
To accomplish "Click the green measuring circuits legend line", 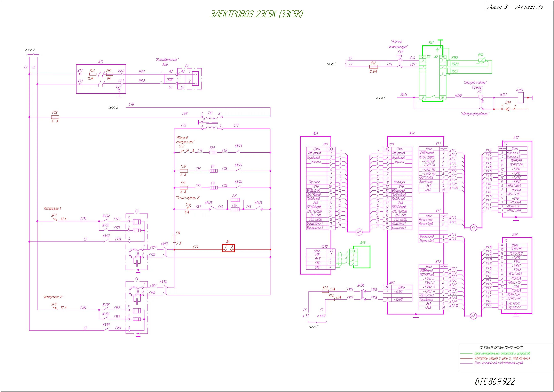I will point(466,354).
